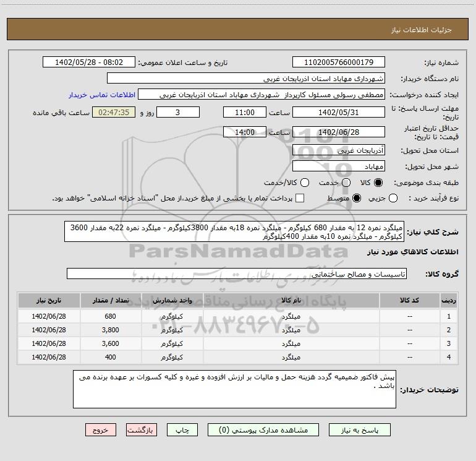Click کیلوگرم unit cell in row 2
476x461 pixels.
(172, 330)
